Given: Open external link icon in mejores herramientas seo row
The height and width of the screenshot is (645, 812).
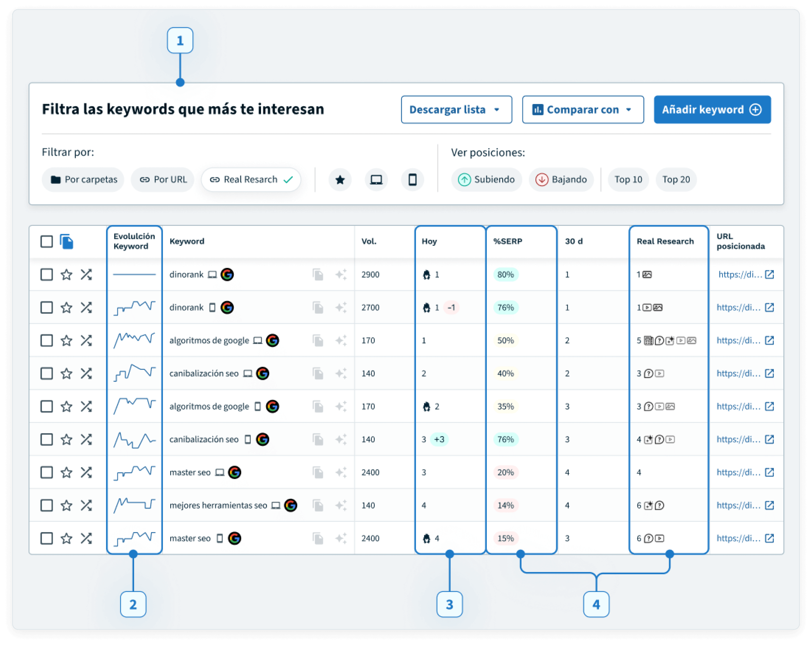Looking at the screenshot, I should [769, 505].
